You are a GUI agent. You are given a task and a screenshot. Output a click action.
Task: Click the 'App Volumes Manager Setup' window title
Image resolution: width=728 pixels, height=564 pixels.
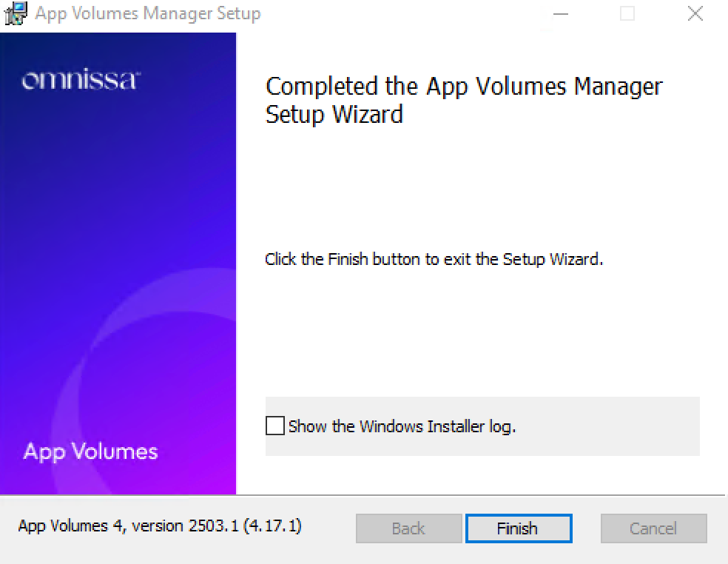pyautogui.click(x=148, y=13)
